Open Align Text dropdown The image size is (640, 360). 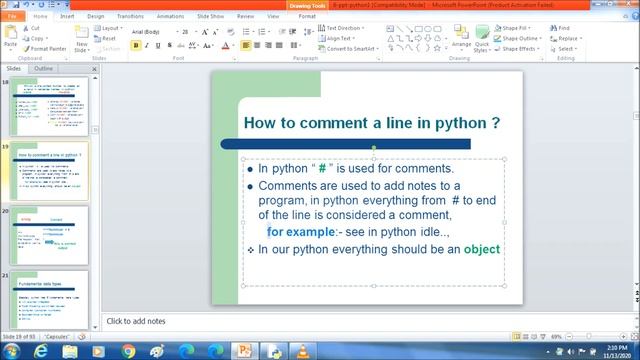coord(337,38)
